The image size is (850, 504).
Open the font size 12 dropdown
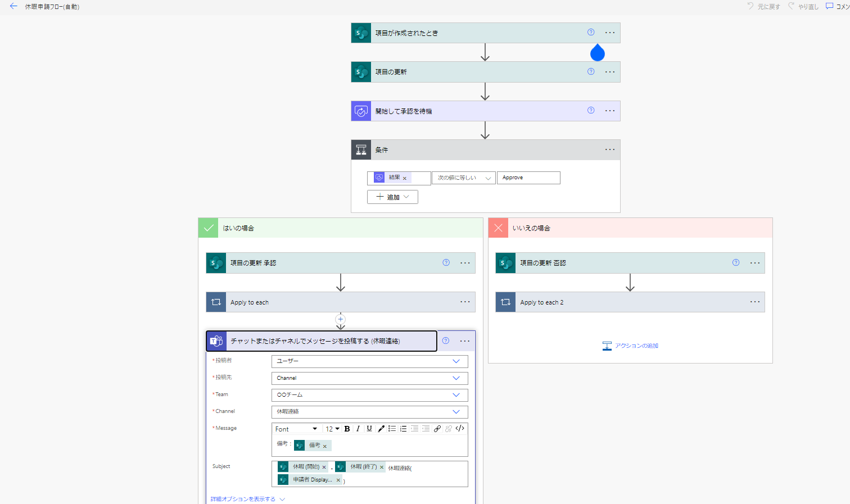(x=332, y=429)
